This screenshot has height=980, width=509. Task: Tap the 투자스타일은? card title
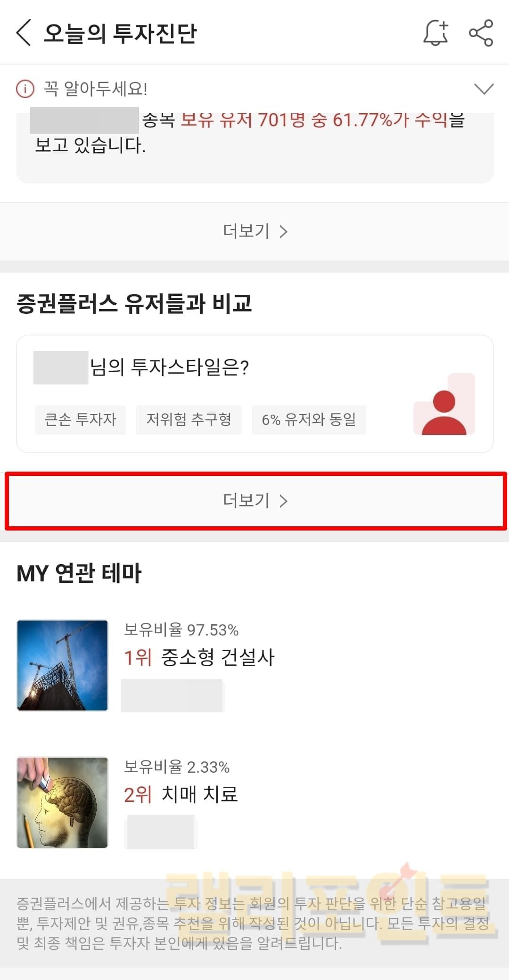(x=169, y=367)
